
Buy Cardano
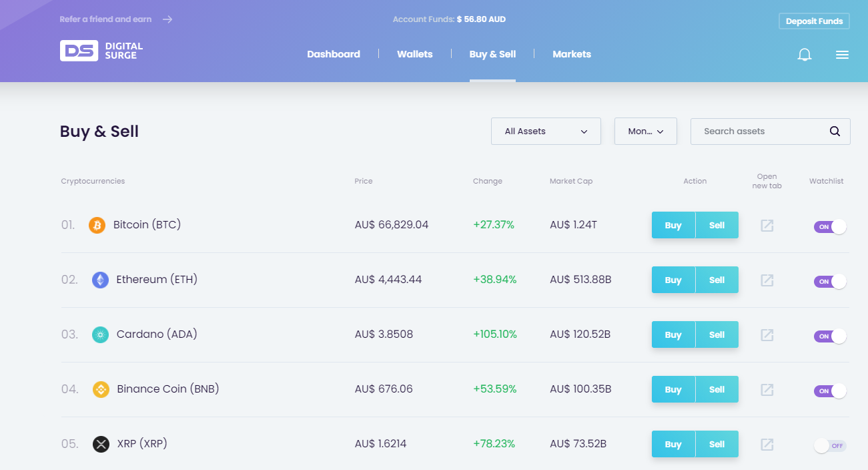tap(673, 334)
